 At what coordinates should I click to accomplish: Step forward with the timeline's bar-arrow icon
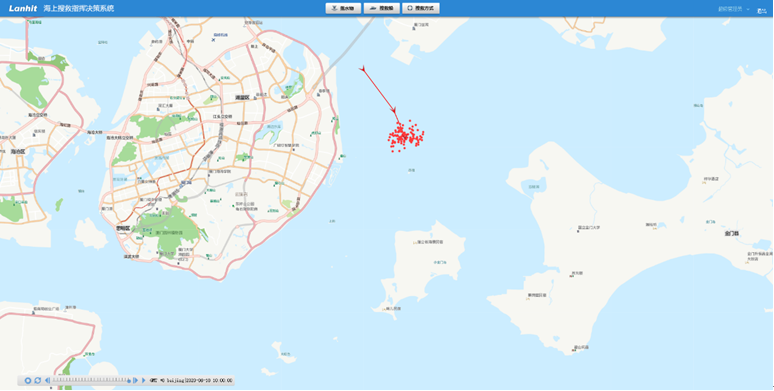click(x=135, y=380)
